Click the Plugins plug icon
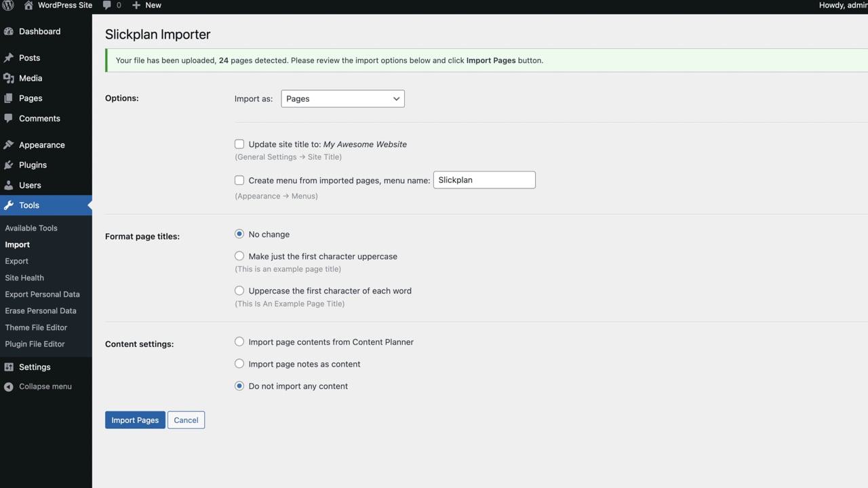The width and height of the screenshot is (868, 488). pos(9,165)
